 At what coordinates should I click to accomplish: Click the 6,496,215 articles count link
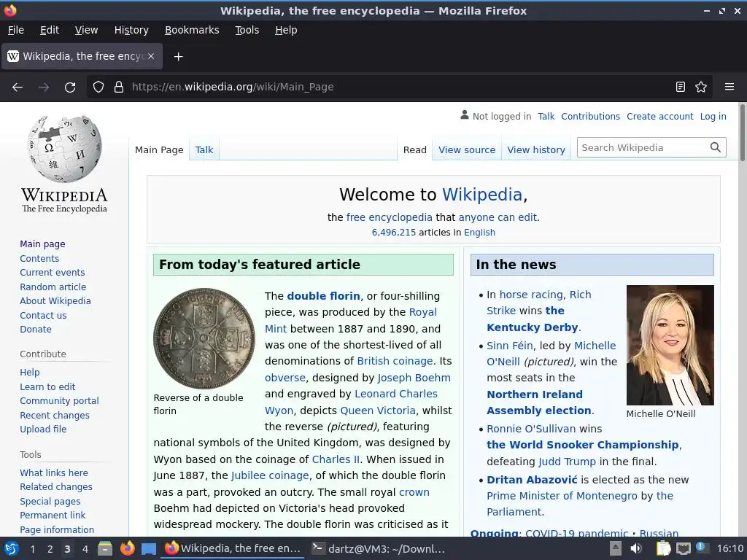(x=393, y=233)
